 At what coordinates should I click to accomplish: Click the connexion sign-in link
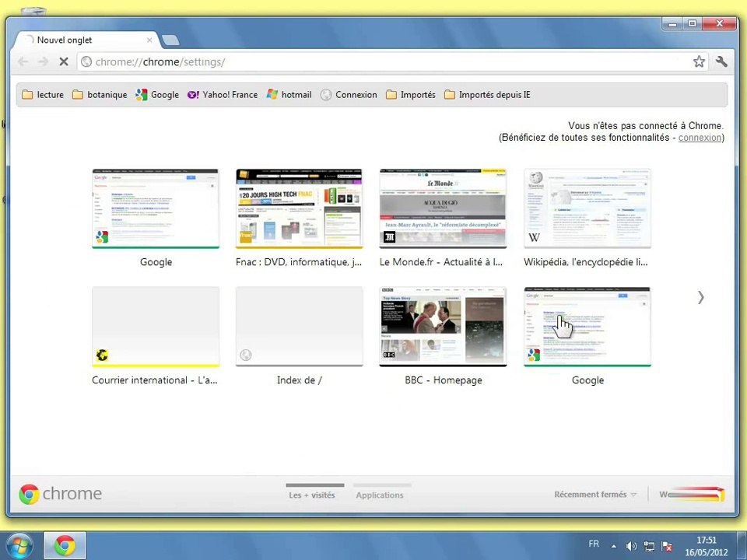[x=700, y=138]
